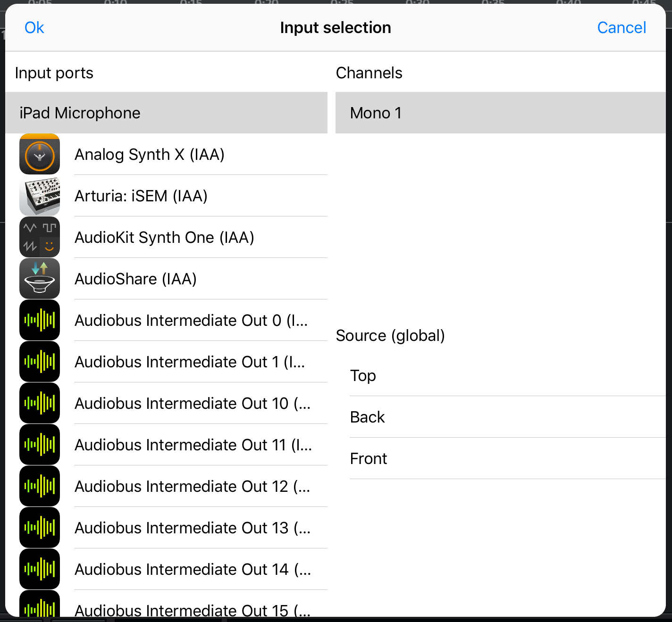The width and height of the screenshot is (672, 622).
Task: Cancel the input selection dialog
Action: (x=621, y=28)
